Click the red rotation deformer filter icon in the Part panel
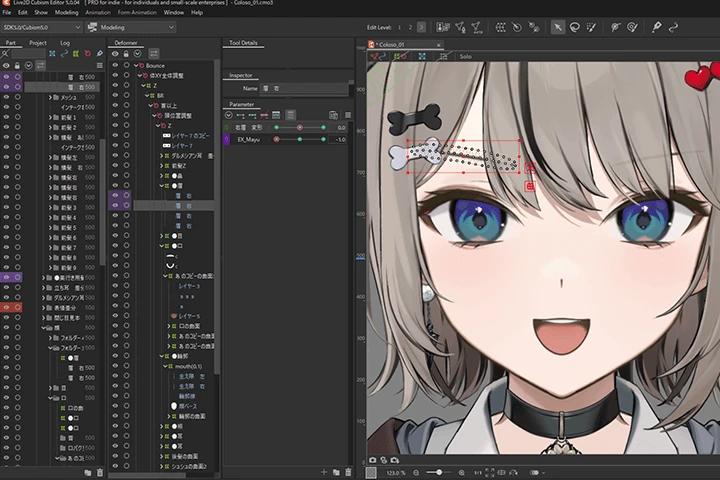The image size is (720, 480). click(88, 54)
